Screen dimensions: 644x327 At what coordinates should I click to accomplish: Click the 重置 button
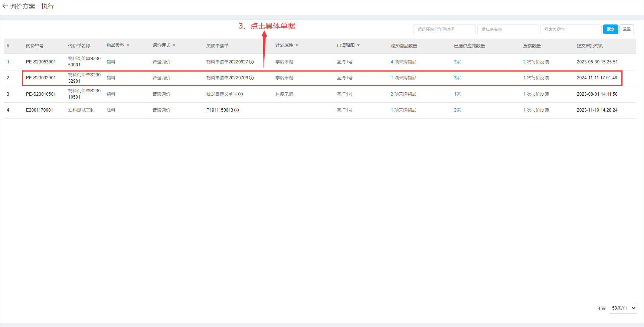[x=627, y=29]
